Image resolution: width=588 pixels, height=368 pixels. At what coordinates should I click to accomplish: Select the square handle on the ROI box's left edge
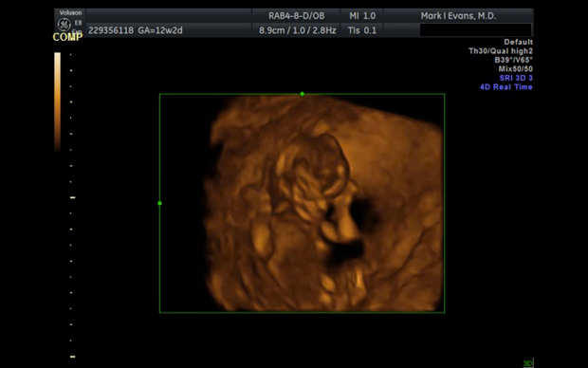tap(159, 203)
